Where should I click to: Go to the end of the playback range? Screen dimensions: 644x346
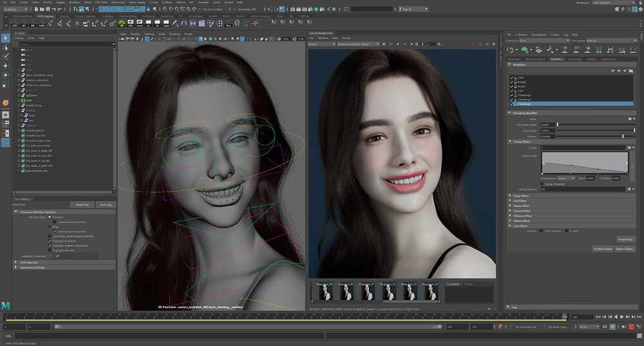click(639, 317)
